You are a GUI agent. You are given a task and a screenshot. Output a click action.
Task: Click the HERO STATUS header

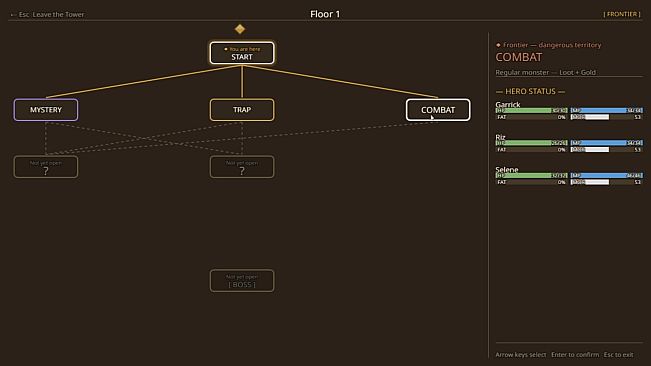click(530, 91)
